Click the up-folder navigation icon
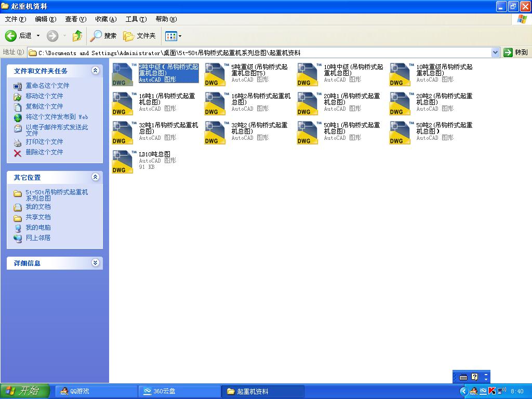The height and width of the screenshot is (399, 532). point(77,36)
